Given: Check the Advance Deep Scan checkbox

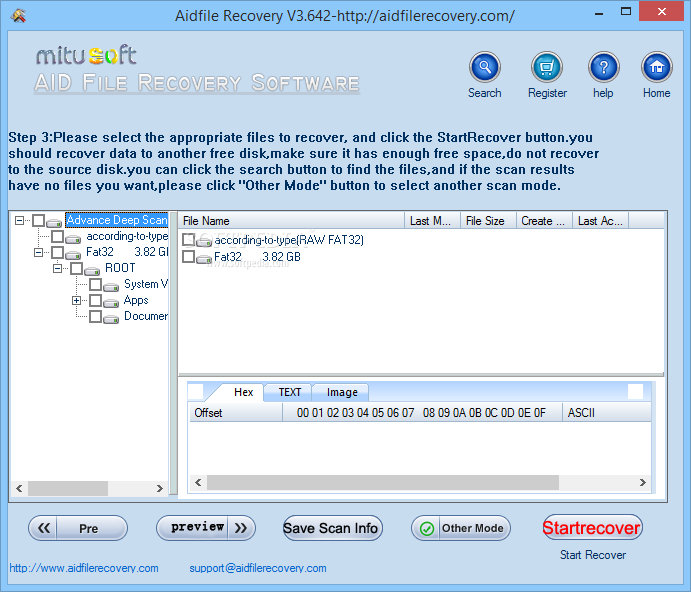Looking at the screenshot, I should 39,220.
